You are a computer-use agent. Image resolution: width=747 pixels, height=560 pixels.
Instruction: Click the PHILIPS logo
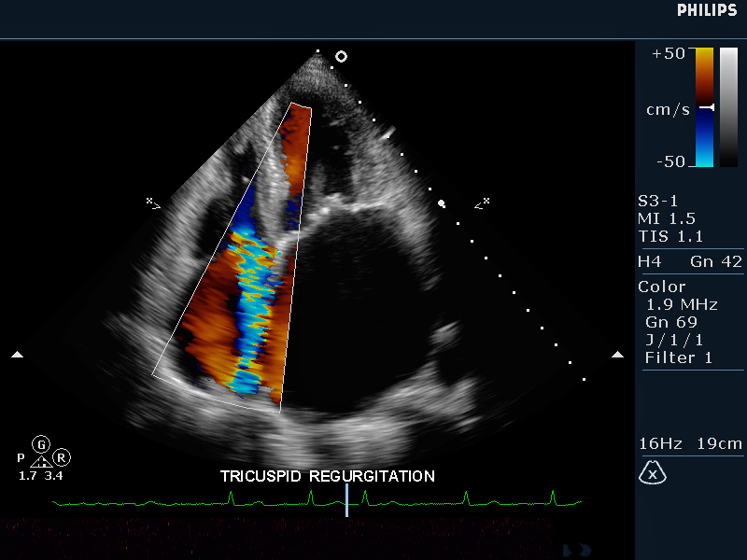click(707, 10)
